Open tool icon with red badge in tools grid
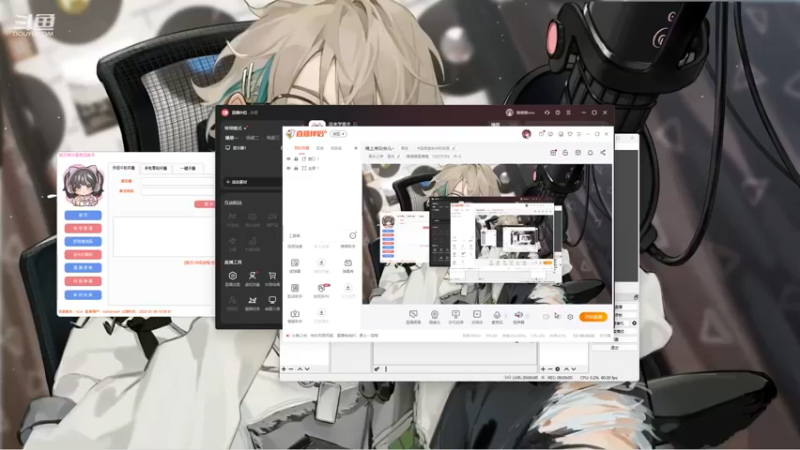The width and height of the screenshot is (800, 450). [x=321, y=290]
